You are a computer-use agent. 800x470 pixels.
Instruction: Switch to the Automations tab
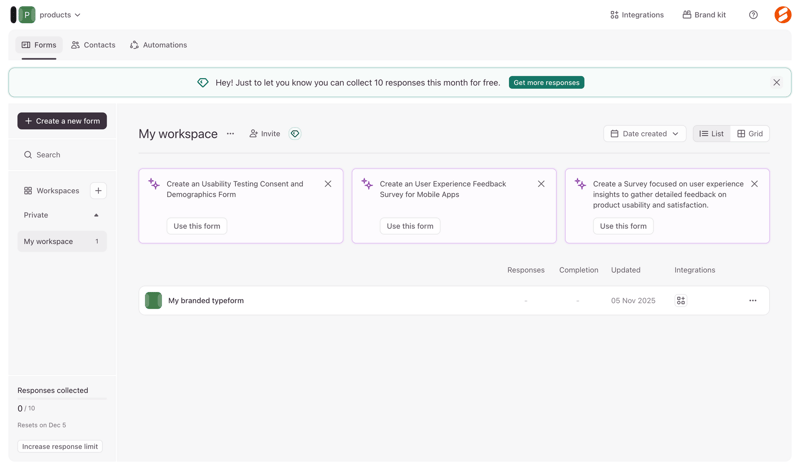click(158, 45)
